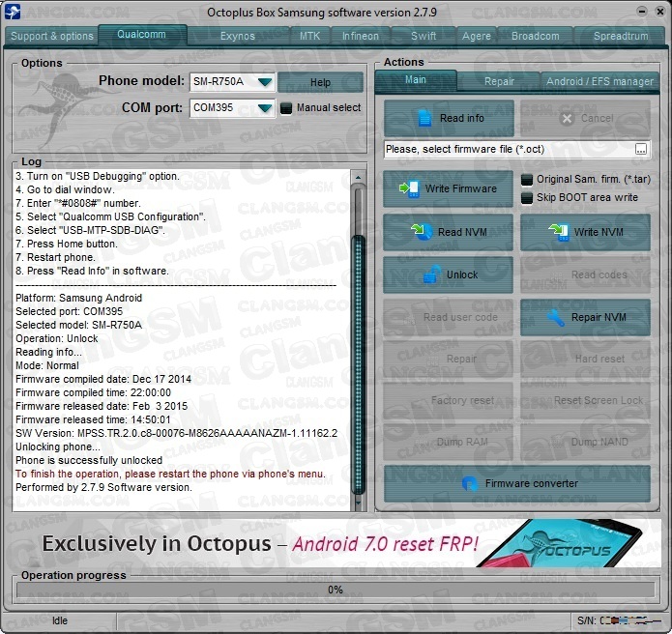Select the Swift tab

424,36
